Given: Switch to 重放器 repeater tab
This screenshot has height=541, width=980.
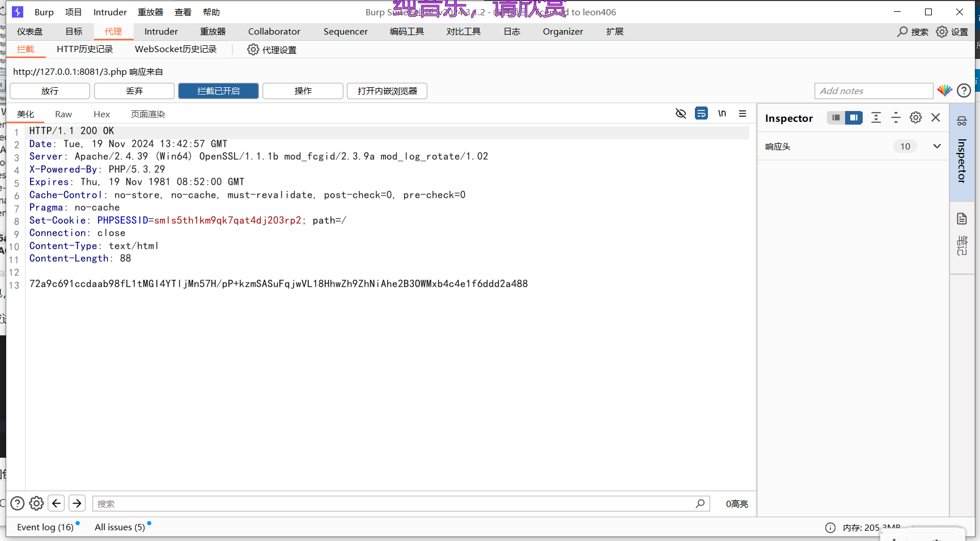Looking at the screenshot, I should 213,32.
